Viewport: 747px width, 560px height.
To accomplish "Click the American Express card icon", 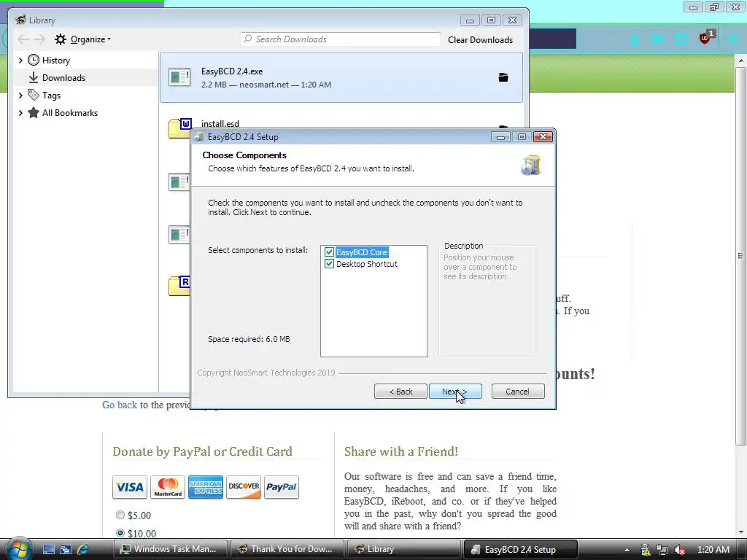I will [x=205, y=486].
